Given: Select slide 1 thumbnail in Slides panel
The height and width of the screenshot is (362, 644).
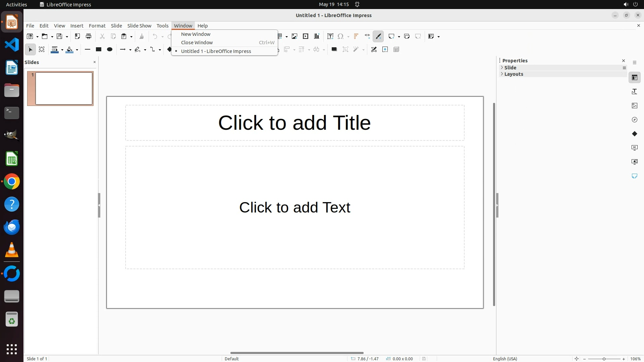Looking at the screenshot, I should click(64, 88).
